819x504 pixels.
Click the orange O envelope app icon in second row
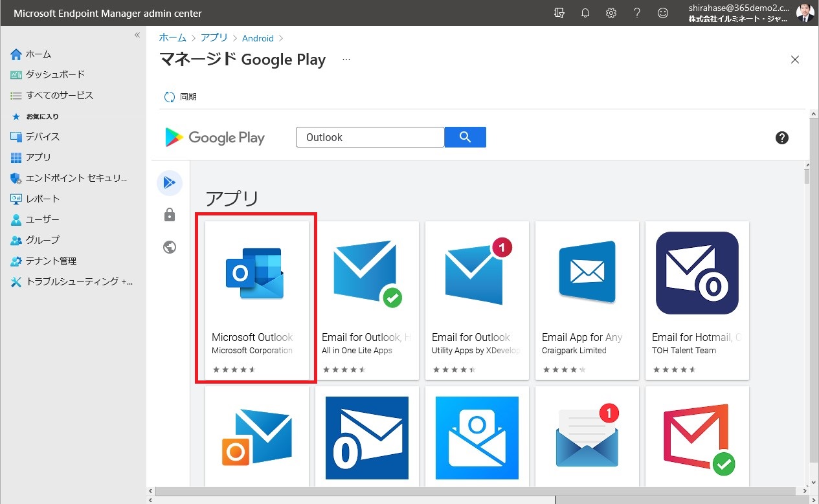[257, 437]
